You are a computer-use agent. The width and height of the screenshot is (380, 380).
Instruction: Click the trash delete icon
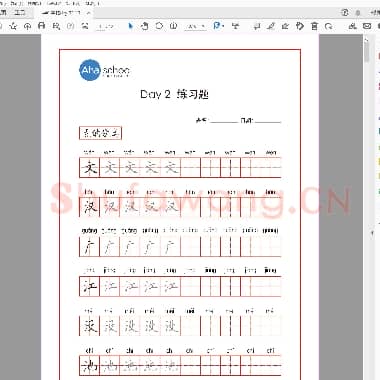[314, 26]
